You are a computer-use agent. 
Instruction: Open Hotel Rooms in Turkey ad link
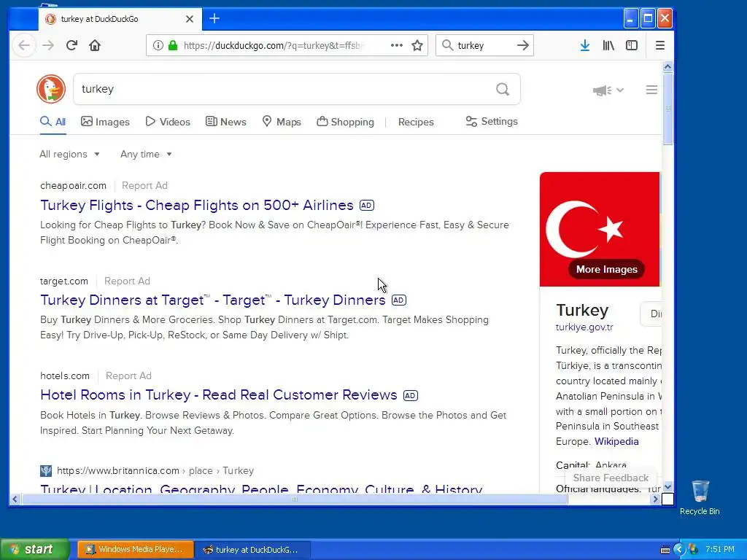pyautogui.click(x=219, y=394)
